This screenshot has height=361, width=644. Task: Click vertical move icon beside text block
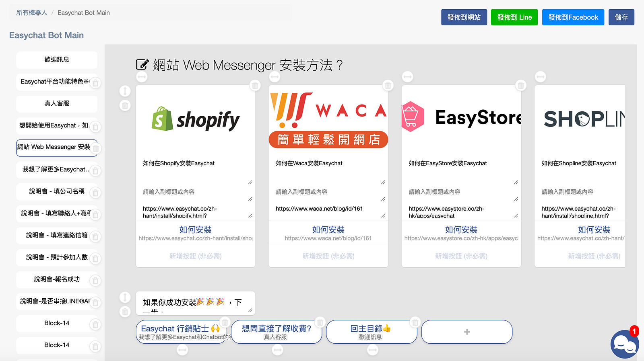coord(125,297)
